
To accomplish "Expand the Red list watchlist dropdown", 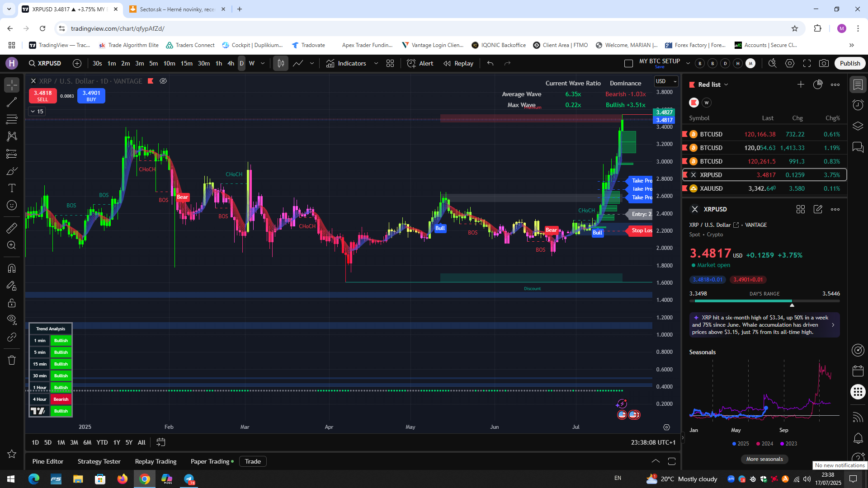I will tap(726, 84).
